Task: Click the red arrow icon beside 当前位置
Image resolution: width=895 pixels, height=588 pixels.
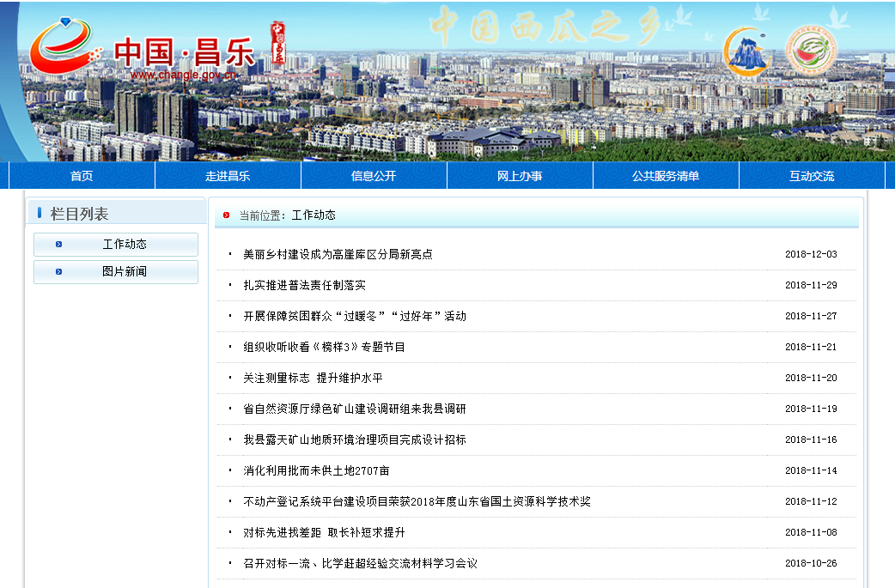Action: [227, 215]
